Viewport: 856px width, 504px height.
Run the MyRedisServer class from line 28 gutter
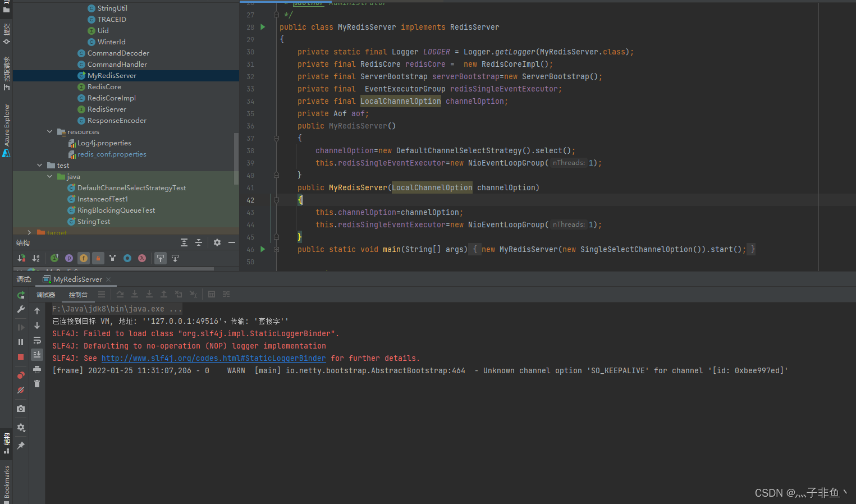(x=263, y=27)
